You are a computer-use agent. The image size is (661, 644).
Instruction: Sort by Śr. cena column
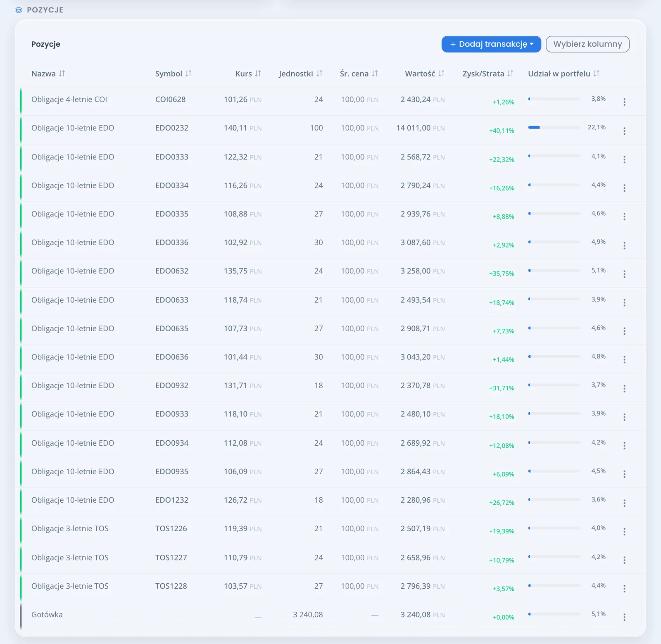(x=359, y=74)
